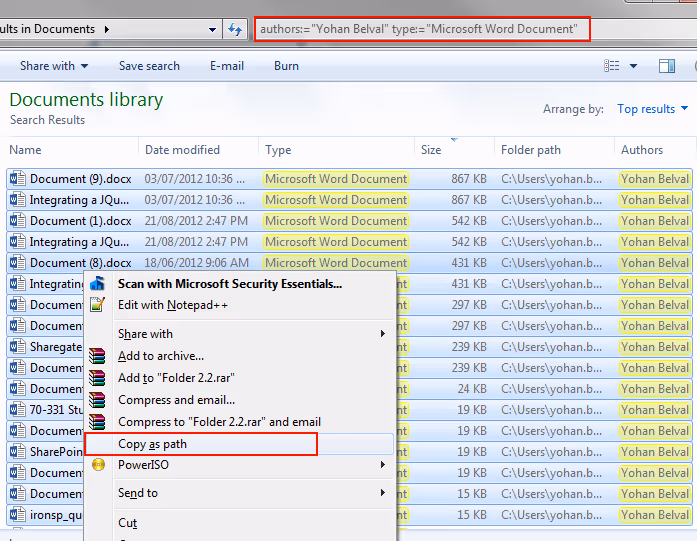Open the Share with toolbar dropdown
The width and height of the screenshot is (697, 541).
coord(54,66)
